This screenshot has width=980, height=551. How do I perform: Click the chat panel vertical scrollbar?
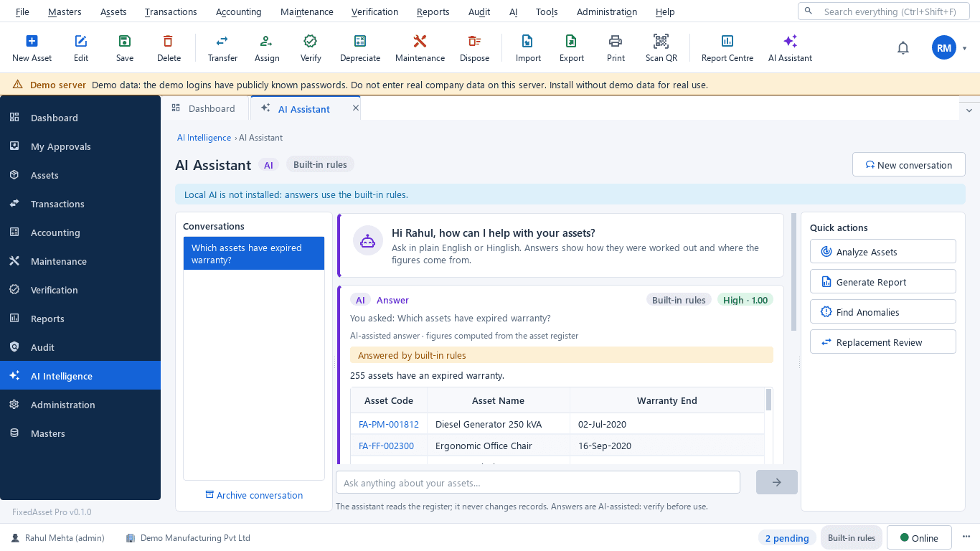click(x=793, y=272)
